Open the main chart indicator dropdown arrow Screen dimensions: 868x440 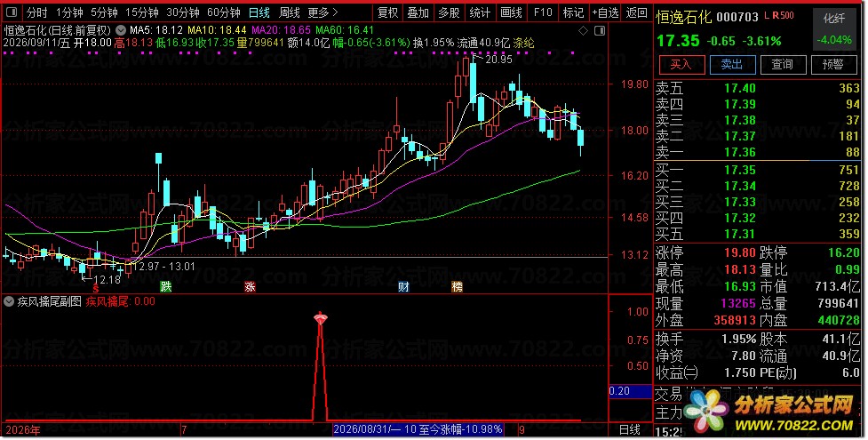(121, 30)
